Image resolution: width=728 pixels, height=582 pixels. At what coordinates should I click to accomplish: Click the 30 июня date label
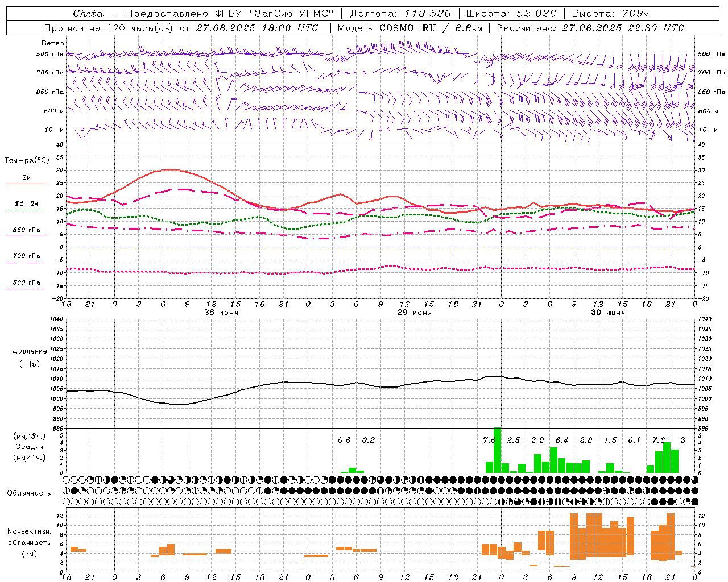(x=608, y=312)
